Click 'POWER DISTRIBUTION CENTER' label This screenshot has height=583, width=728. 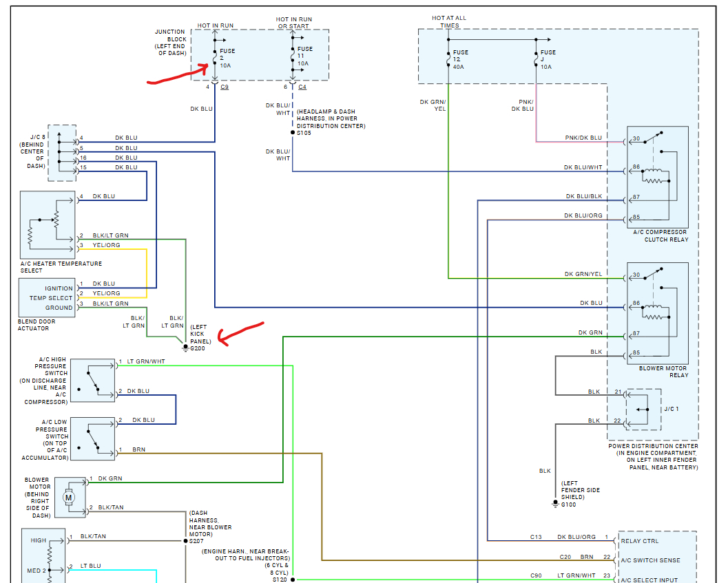coord(653,445)
